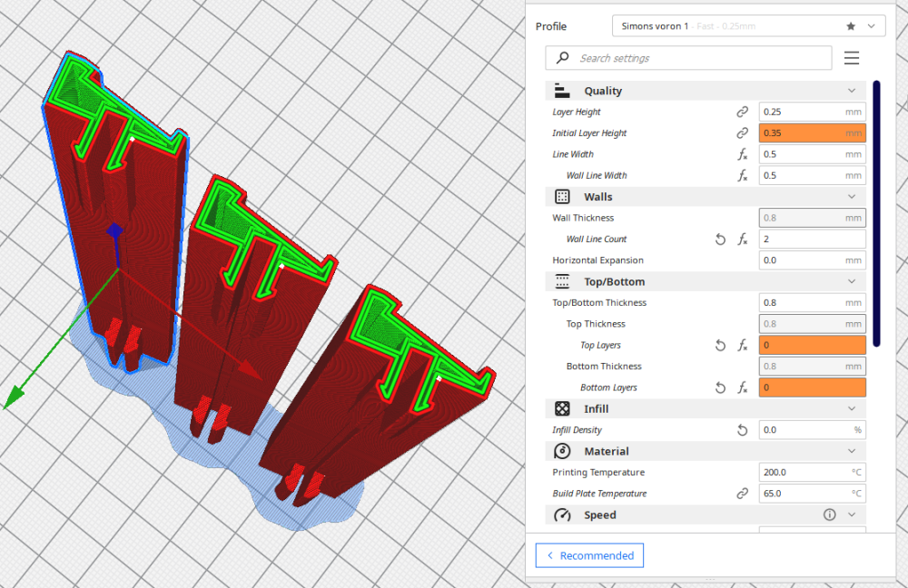The image size is (908, 588).
Task: Click the formula icon next to Line Width
Action: pyautogui.click(x=742, y=154)
